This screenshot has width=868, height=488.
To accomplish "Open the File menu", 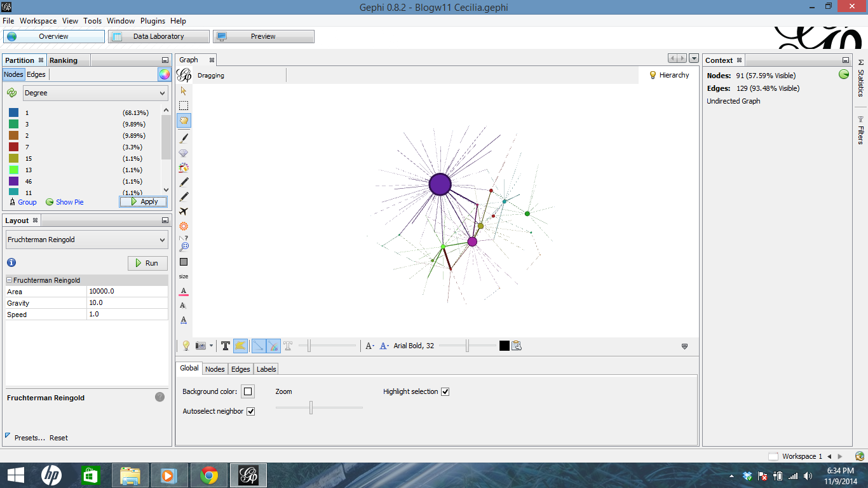I will (x=8, y=21).
